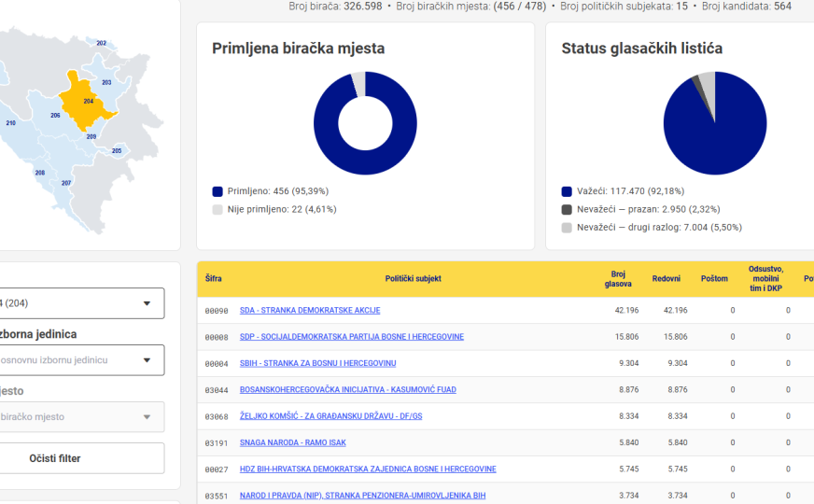The height and width of the screenshot is (504, 814).
Task: Click code 00027 in the table
Action: pos(217,469)
